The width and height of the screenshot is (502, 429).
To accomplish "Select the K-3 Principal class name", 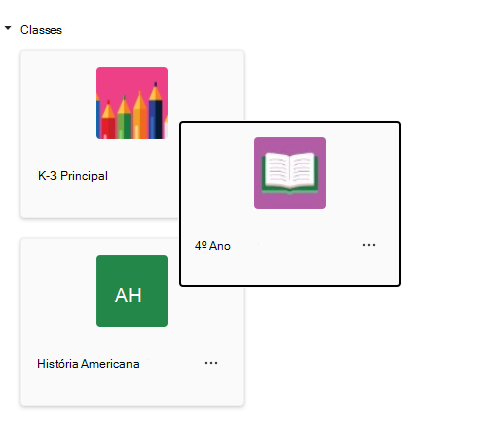I will pos(73,176).
